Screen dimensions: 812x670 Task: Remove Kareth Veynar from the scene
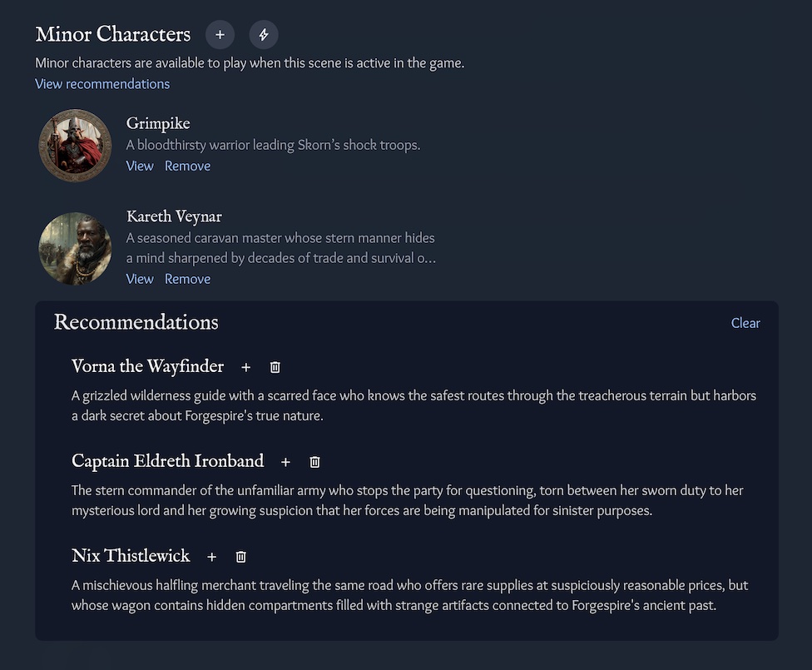187,279
